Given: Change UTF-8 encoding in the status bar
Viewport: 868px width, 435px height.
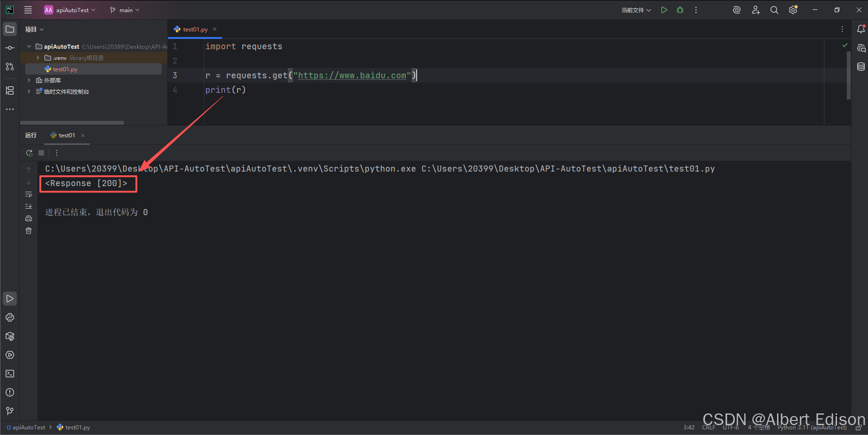Looking at the screenshot, I should pos(731,427).
